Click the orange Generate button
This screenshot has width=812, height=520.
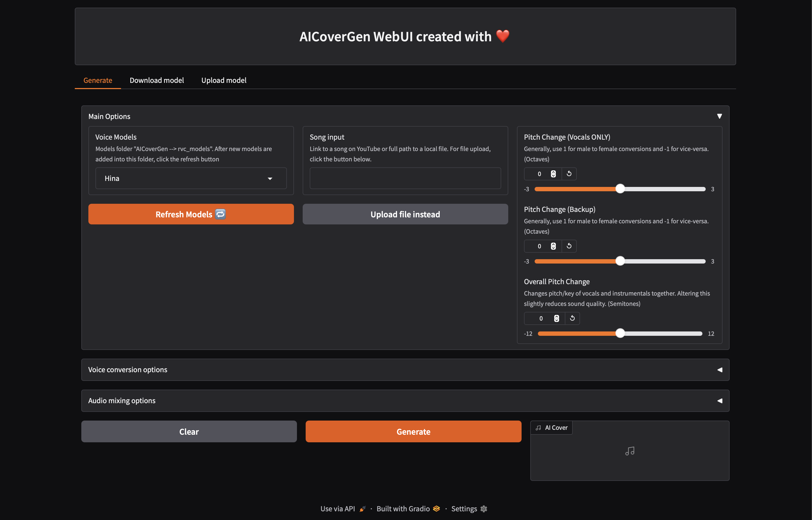[413, 431]
